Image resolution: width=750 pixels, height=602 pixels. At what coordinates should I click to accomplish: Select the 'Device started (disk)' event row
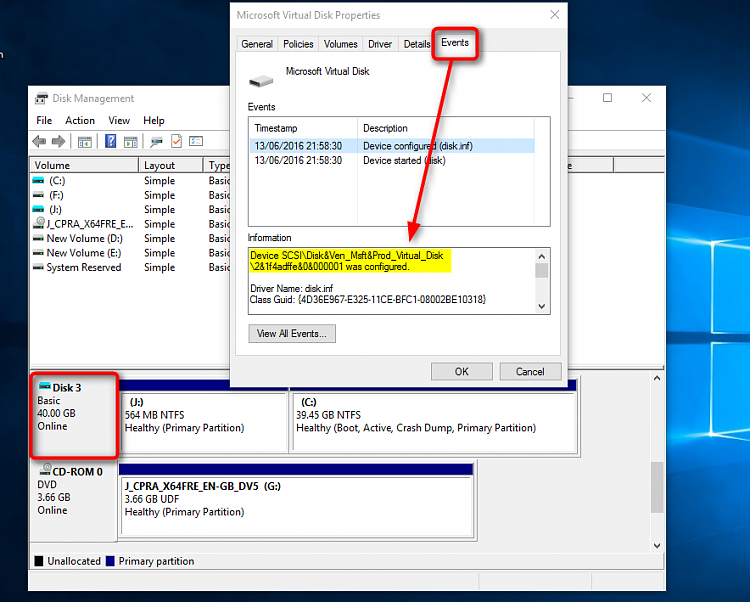pos(392,161)
